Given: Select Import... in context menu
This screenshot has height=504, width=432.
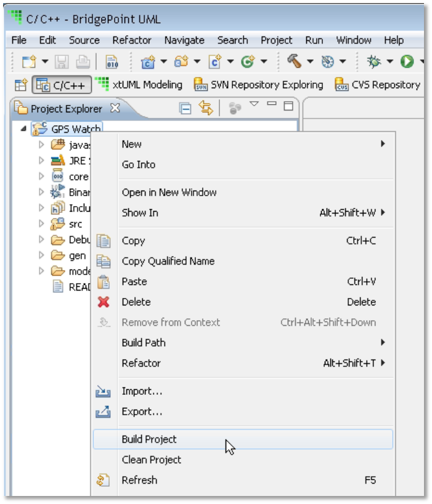Looking at the screenshot, I should tap(243, 391).
